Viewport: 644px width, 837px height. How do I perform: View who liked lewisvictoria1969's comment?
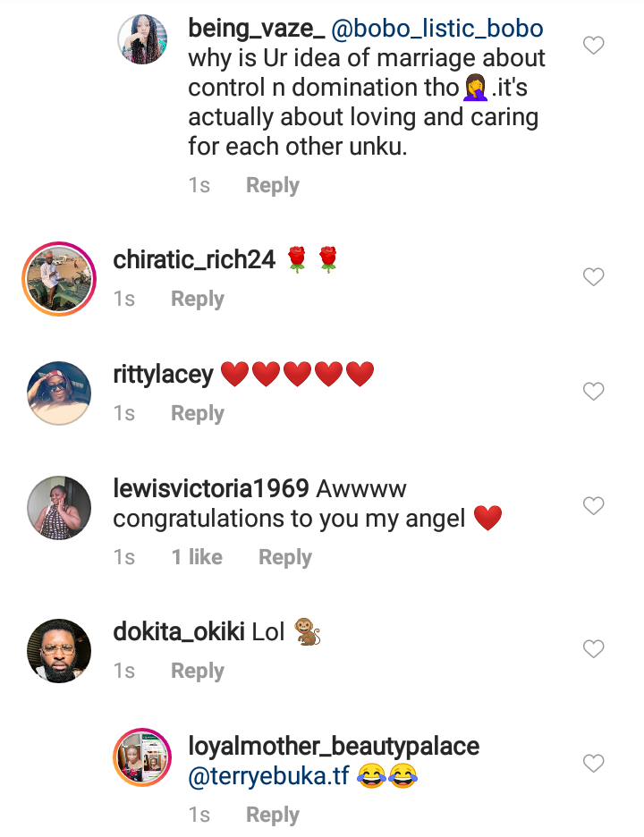point(197,557)
